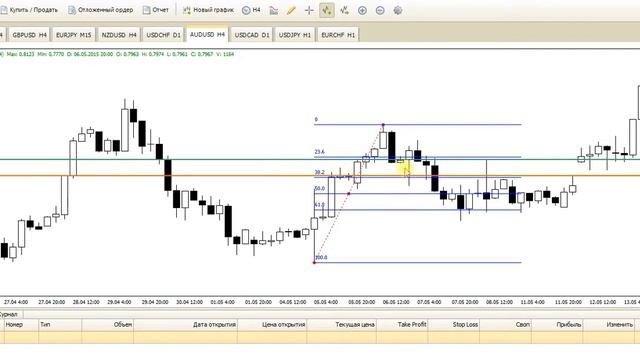640x360 pixels.
Task: Click the Fibonacci 50.0 level label
Action: point(320,189)
